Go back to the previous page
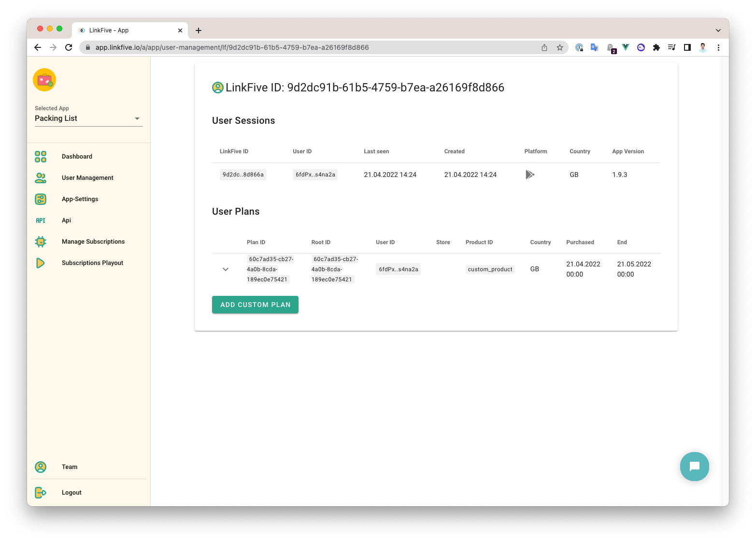 (38, 47)
